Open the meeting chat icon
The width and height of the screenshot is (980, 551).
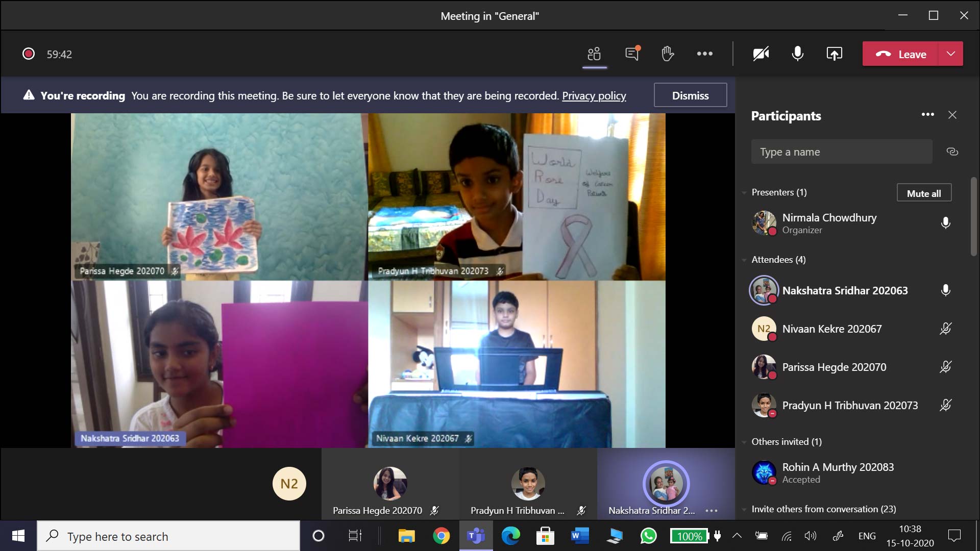pyautogui.click(x=632, y=54)
